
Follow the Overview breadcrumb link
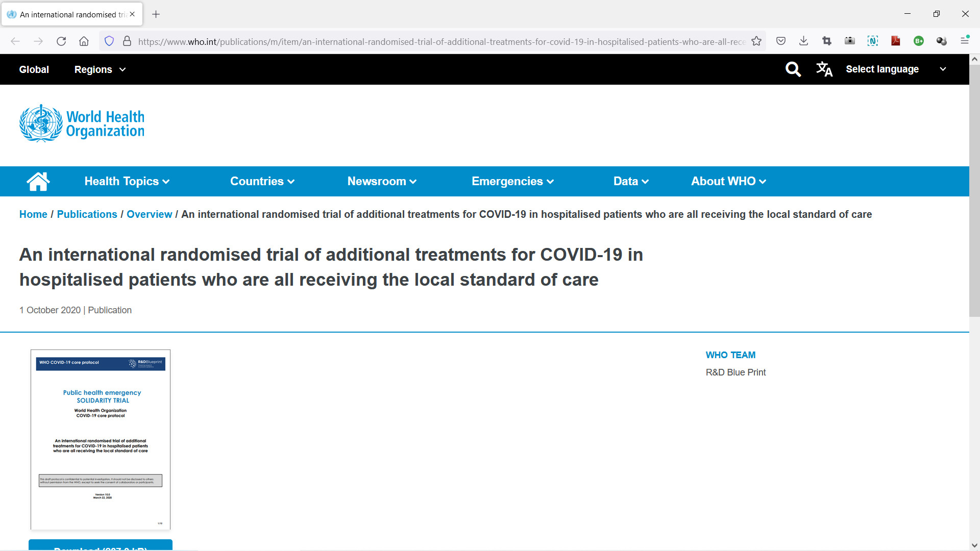point(150,214)
